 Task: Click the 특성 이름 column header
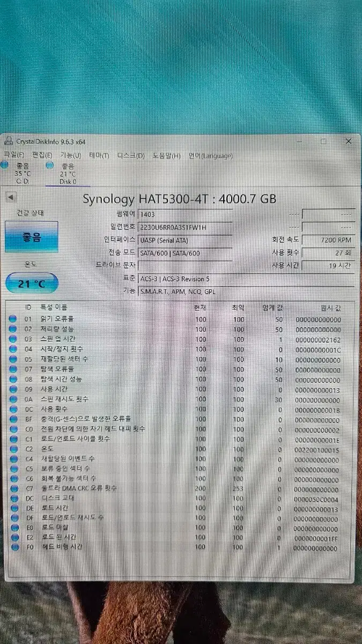pyautogui.click(x=54, y=308)
